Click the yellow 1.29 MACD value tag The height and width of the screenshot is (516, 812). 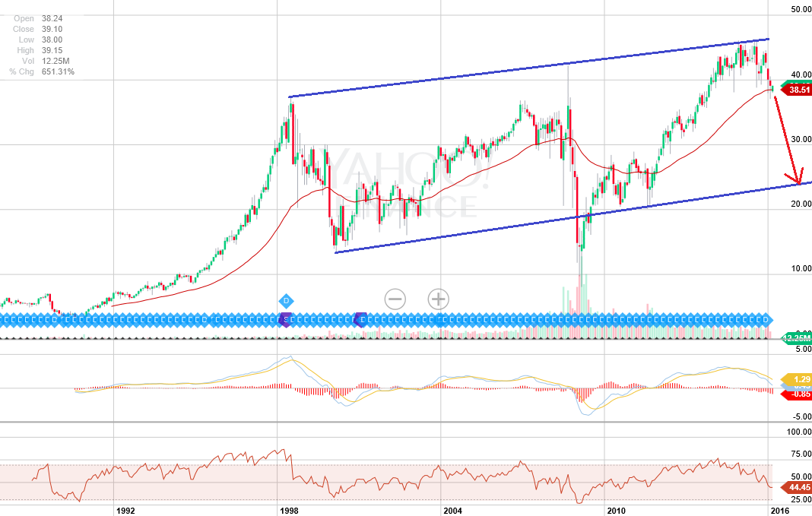[798, 379]
